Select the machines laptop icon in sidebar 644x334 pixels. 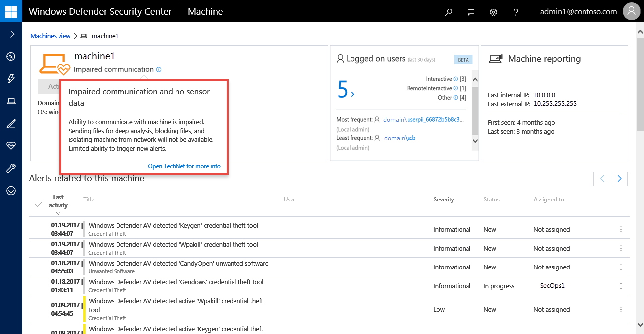click(11, 102)
